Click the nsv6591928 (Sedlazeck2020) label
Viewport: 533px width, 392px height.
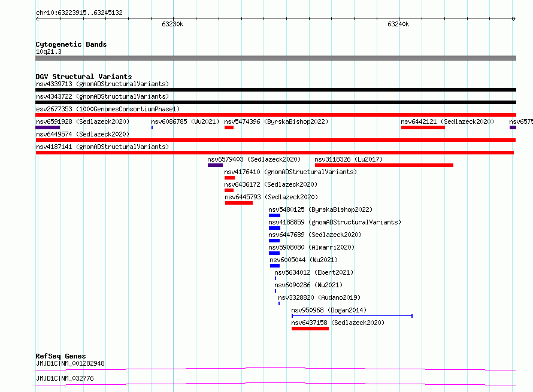(x=83, y=121)
